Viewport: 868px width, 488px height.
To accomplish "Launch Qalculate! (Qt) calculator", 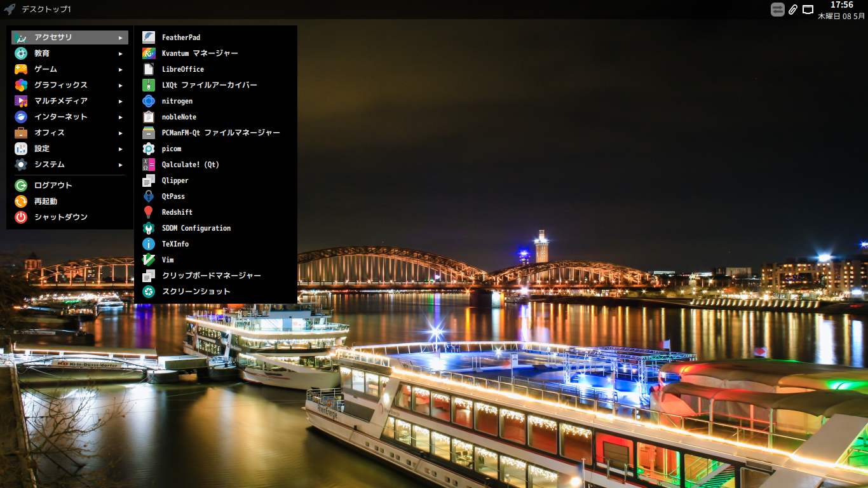I will 191,164.
